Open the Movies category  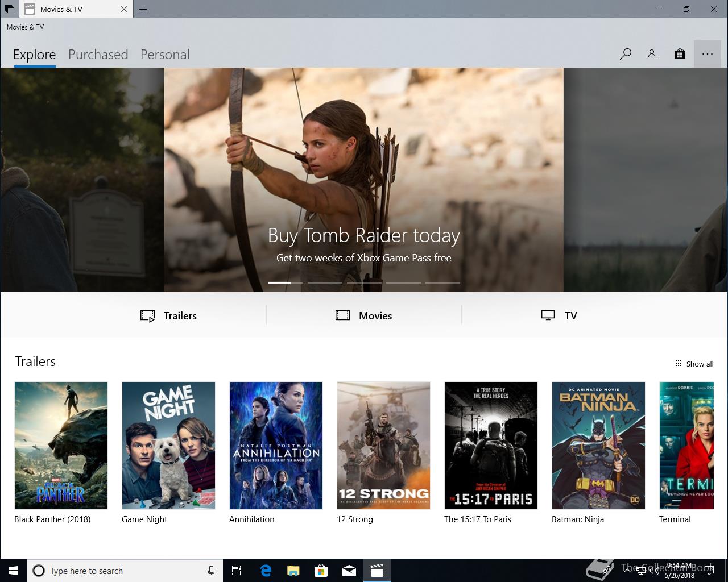[x=364, y=316]
